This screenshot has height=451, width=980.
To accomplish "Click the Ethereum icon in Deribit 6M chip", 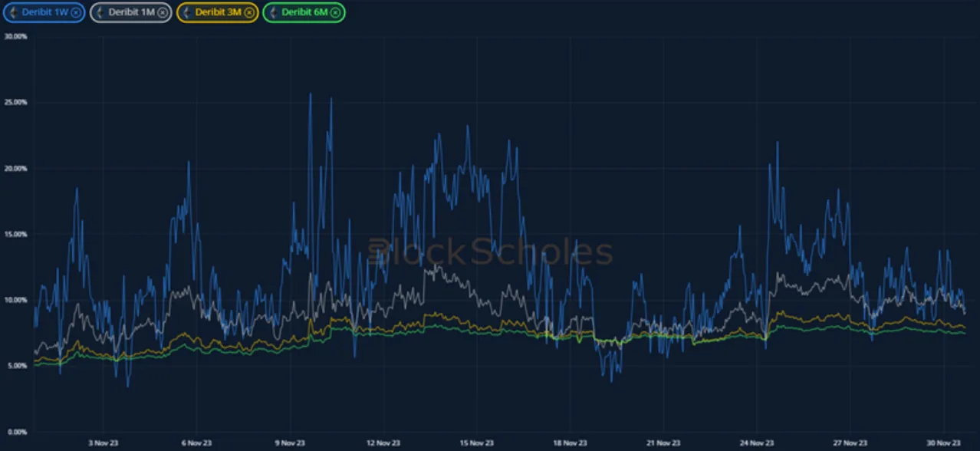I will (273, 12).
